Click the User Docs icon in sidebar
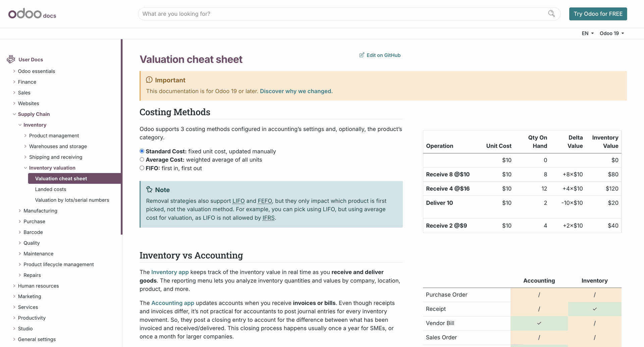The height and width of the screenshot is (347, 644). 11,59
